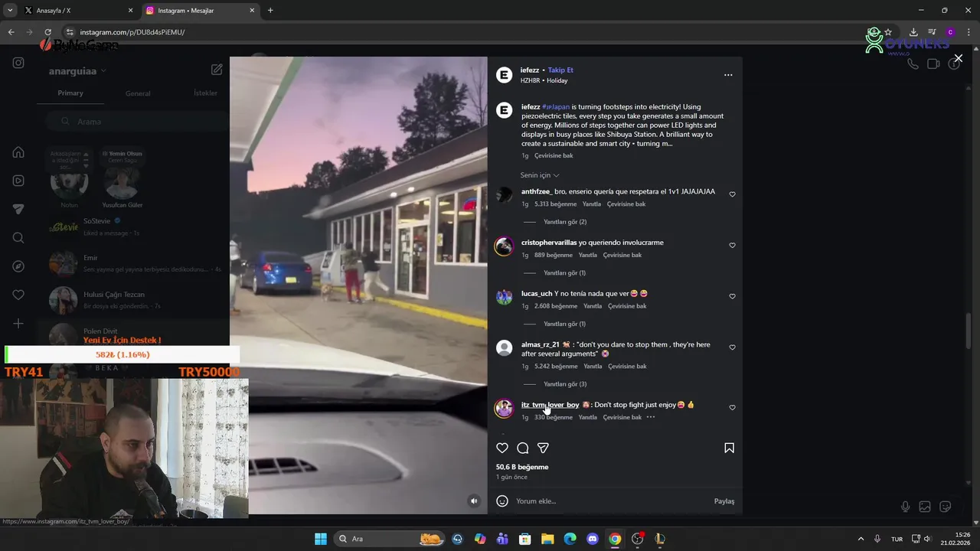Open the 50,6 B beğenme likes count

[522, 467]
